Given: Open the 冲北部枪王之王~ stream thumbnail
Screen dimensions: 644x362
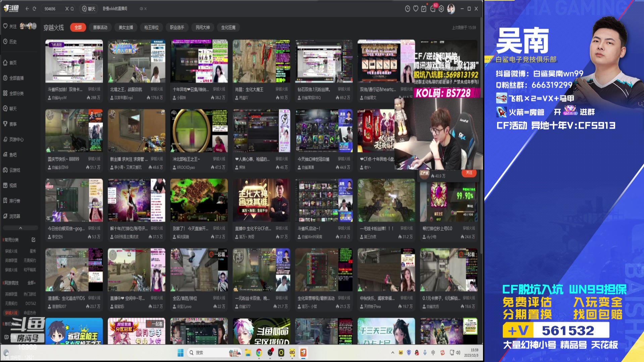Looking at the screenshot, I should coord(199,131).
